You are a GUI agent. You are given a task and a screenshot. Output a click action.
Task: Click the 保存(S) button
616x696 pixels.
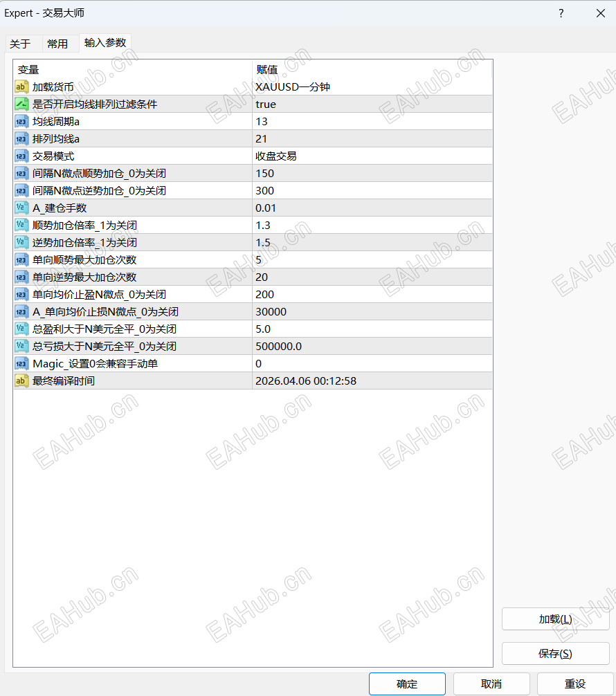pyautogui.click(x=555, y=653)
